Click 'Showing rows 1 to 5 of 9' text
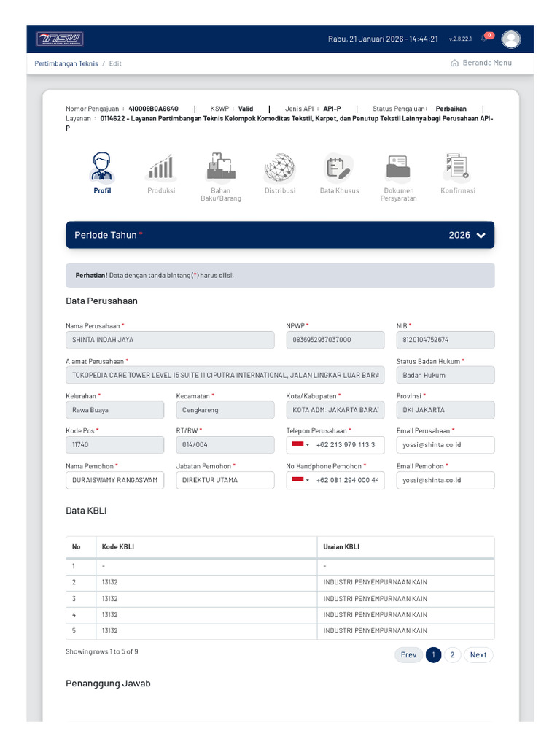The image size is (560, 747). pyautogui.click(x=102, y=651)
